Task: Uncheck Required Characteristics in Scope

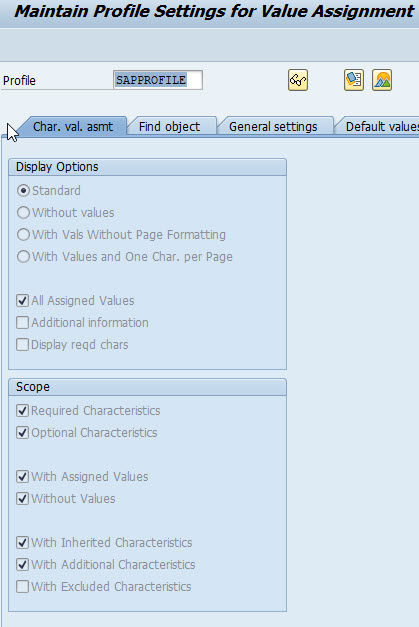Action: coord(22,410)
